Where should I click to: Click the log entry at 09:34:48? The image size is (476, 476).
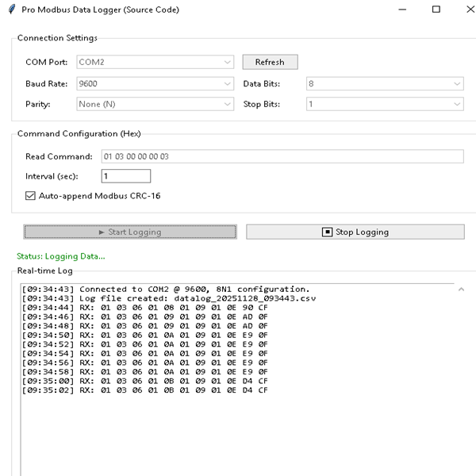(x=145, y=326)
